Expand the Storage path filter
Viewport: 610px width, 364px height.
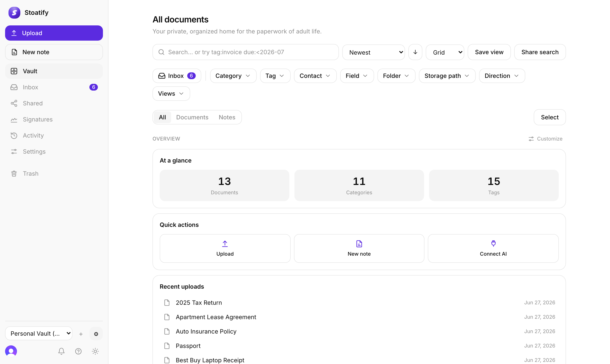[447, 76]
